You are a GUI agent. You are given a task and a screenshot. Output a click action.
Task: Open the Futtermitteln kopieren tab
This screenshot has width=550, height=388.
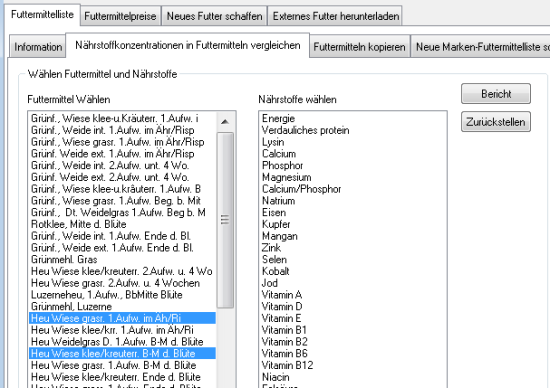pos(359,47)
